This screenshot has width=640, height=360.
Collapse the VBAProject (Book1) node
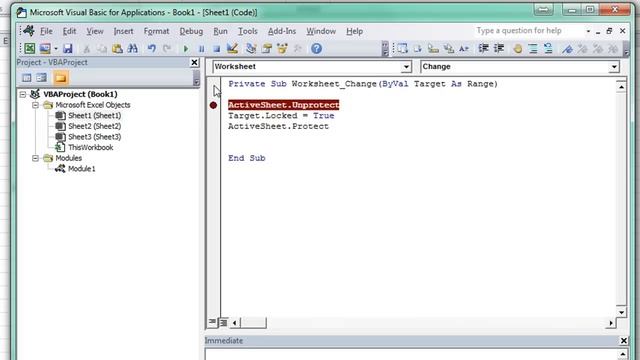click(23, 94)
